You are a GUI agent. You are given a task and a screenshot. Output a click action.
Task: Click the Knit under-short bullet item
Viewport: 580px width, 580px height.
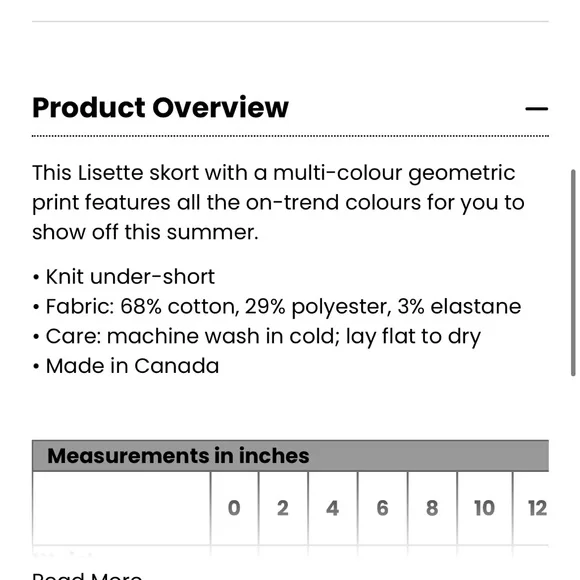click(x=124, y=277)
